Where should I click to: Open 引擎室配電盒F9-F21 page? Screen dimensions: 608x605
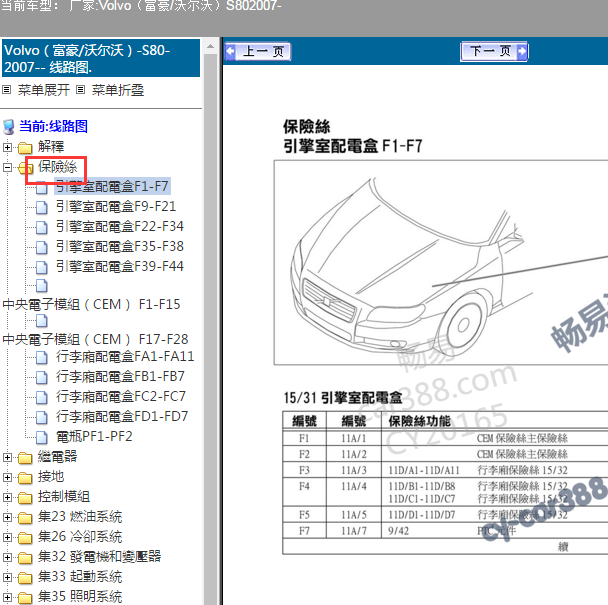tap(116, 206)
